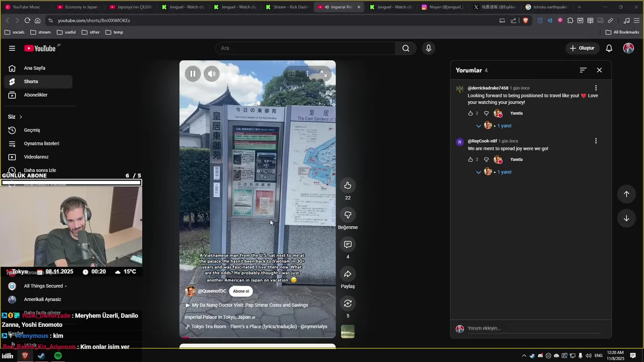Go to the next Short with down arrow
The image size is (644, 362).
pos(626,218)
